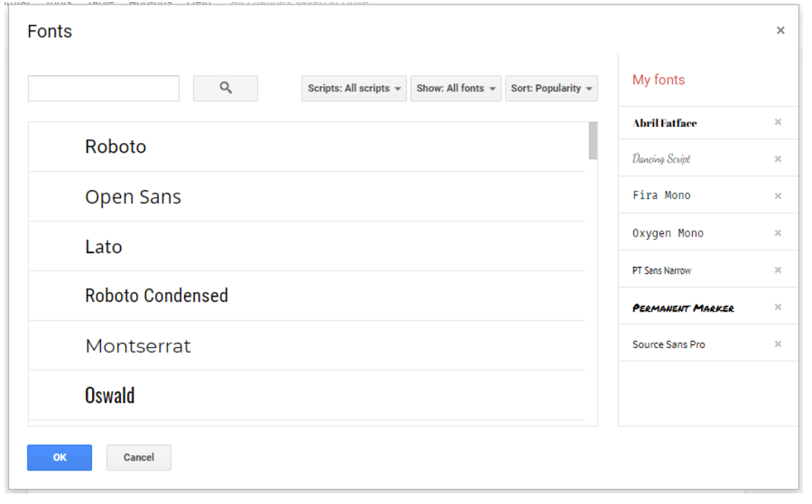
Task: Remove Oxygen Mono from My fonts
Action: click(x=778, y=233)
